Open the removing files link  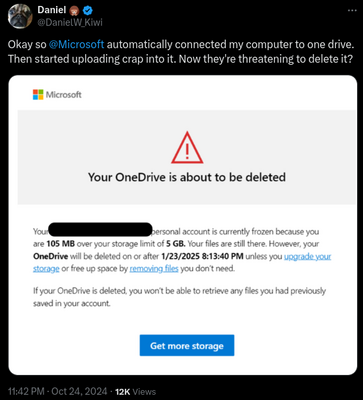tap(154, 268)
